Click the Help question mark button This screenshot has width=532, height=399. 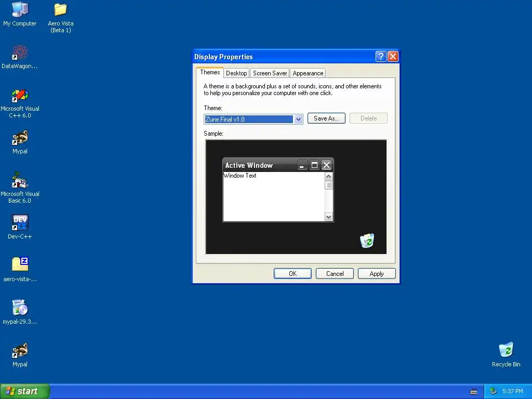381,56
